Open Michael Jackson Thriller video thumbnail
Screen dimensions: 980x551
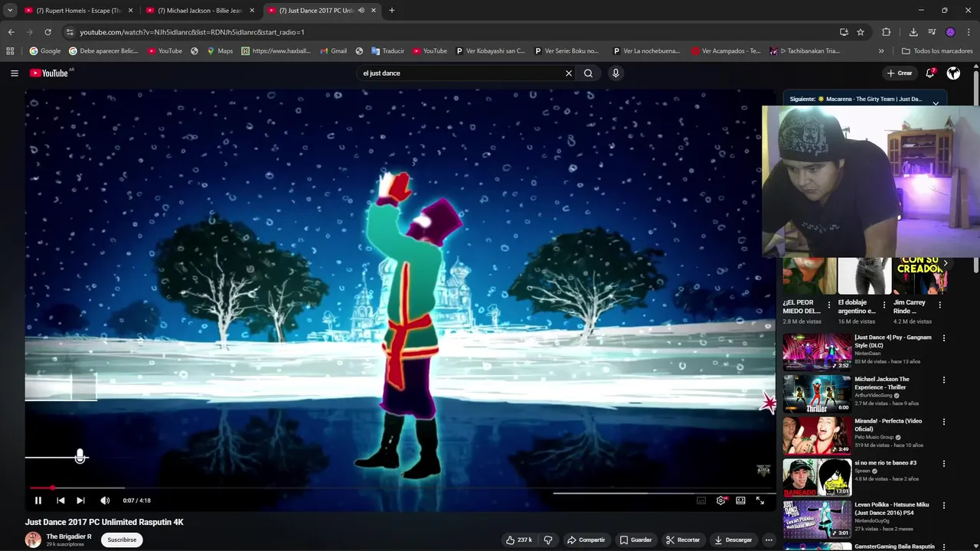(x=816, y=394)
